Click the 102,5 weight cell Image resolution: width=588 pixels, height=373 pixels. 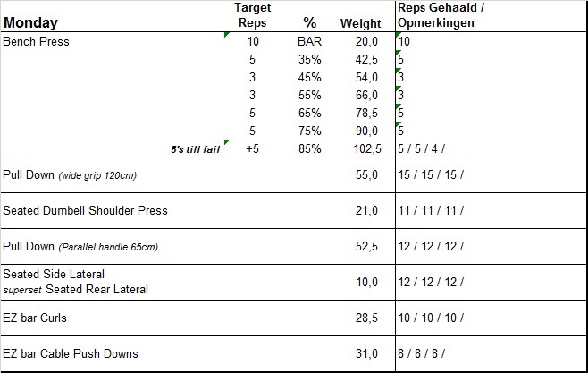click(366, 149)
